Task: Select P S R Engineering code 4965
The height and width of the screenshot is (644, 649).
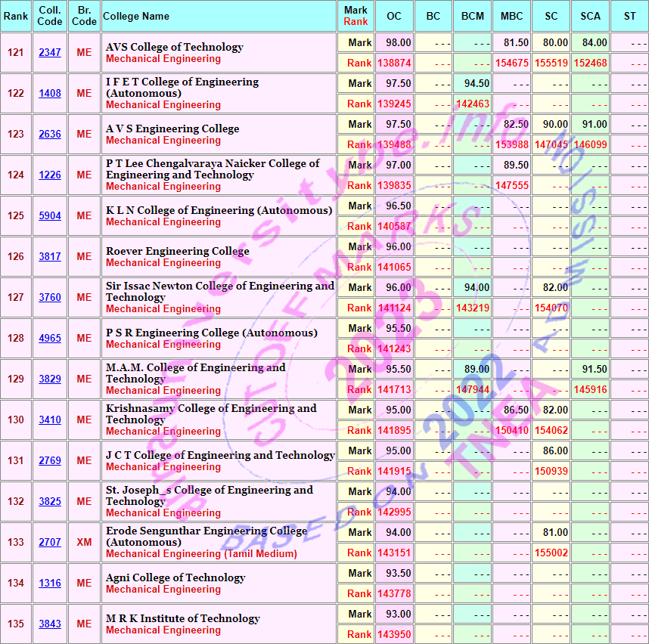Action: 50,339
